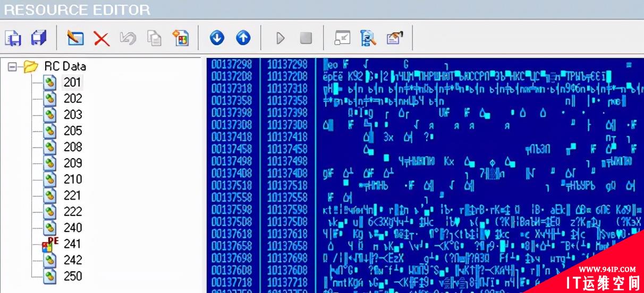The width and height of the screenshot is (644, 293).
Task: Click address 10137518 in second column
Action: click(287, 185)
